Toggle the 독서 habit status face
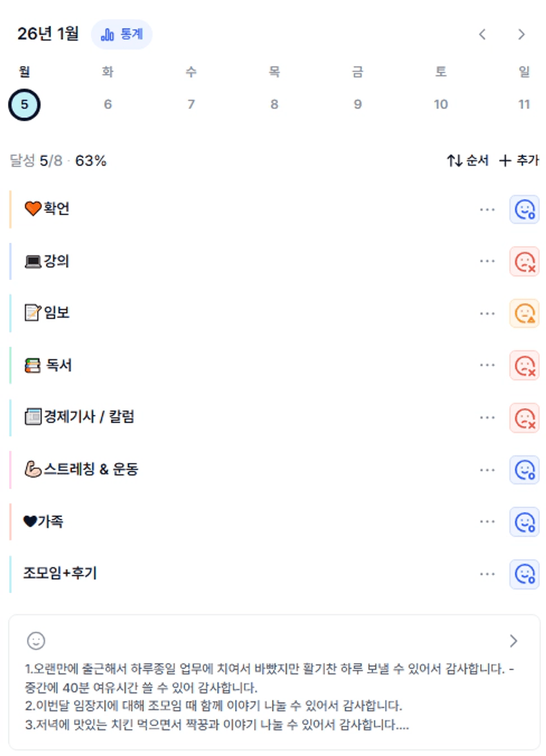546x756 pixels. [524, 365]
